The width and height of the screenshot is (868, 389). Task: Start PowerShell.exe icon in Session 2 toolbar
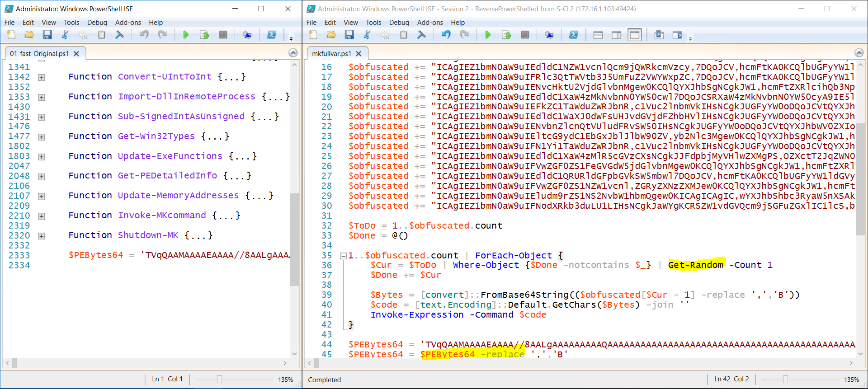pos(574,35)
